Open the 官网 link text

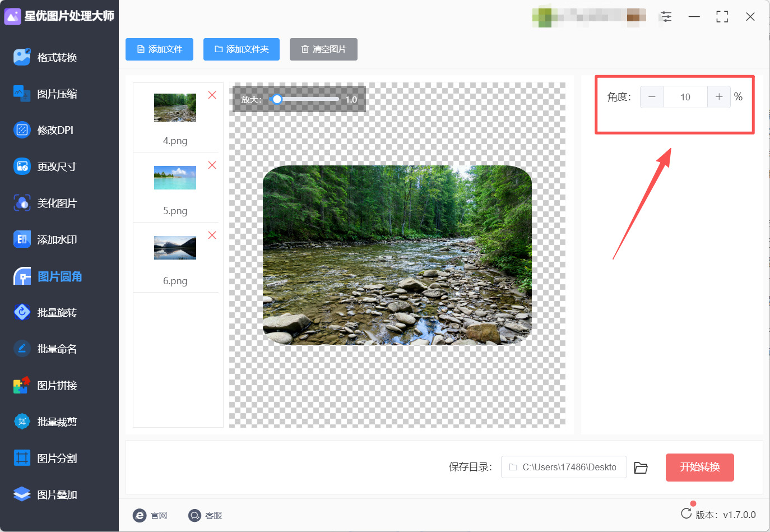[159, 515]
